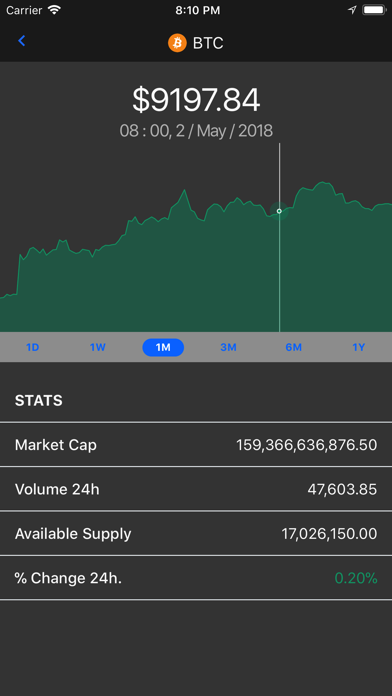Tap the orange Bitcoin logo icon

[x=177, y=43]
